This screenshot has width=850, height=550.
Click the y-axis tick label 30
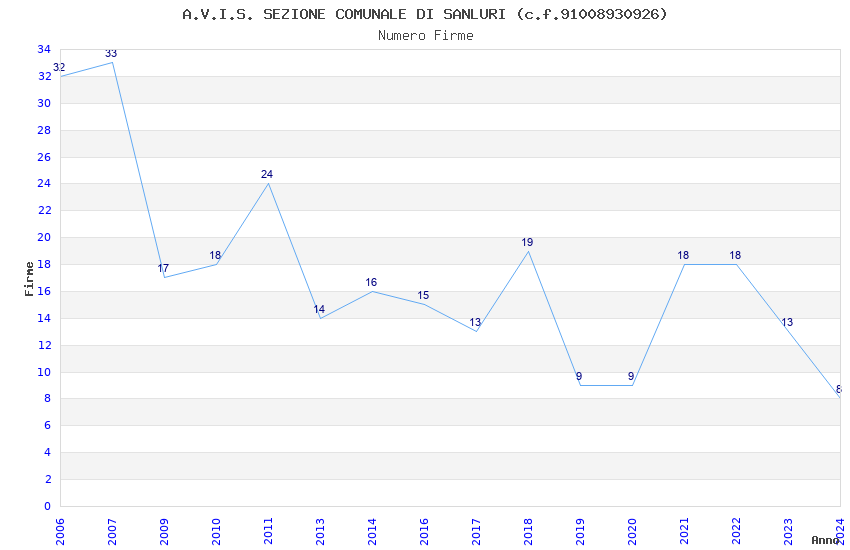(44, 103)
